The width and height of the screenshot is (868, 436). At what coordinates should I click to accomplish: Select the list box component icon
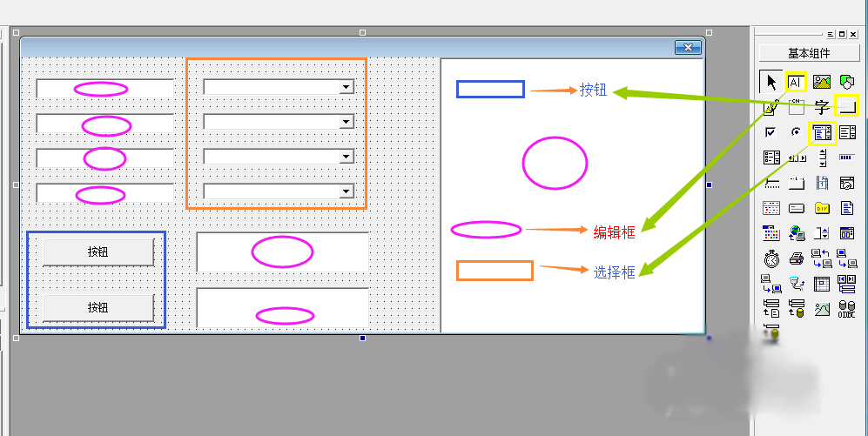pyautogui.click(x=847, y=132)
